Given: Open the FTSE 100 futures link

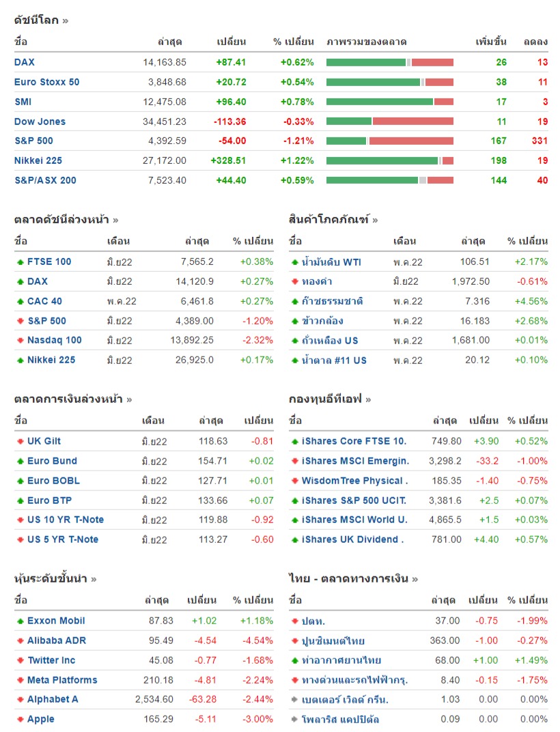Looking at the screenshot, I should (x=49, y=262).
